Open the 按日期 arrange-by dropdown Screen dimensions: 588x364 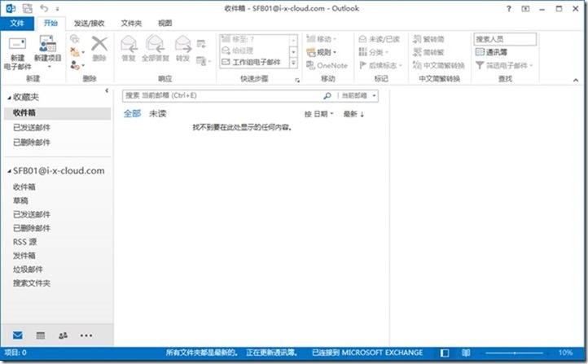click(318, 114)
